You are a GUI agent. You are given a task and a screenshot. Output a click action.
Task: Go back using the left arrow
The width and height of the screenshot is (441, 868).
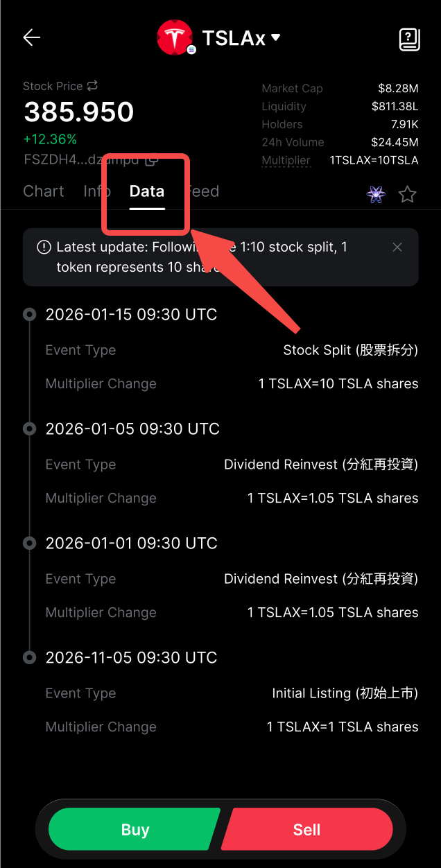point(32,38)
